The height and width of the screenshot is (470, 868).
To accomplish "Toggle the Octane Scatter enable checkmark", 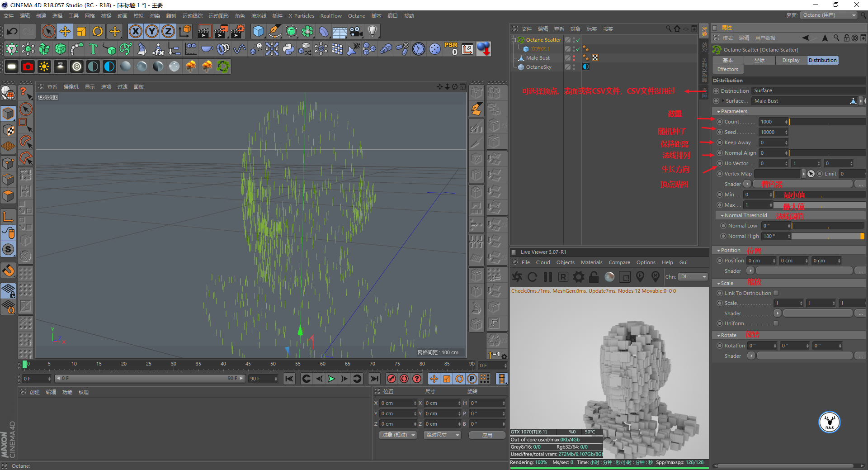I will coord(578,40).
